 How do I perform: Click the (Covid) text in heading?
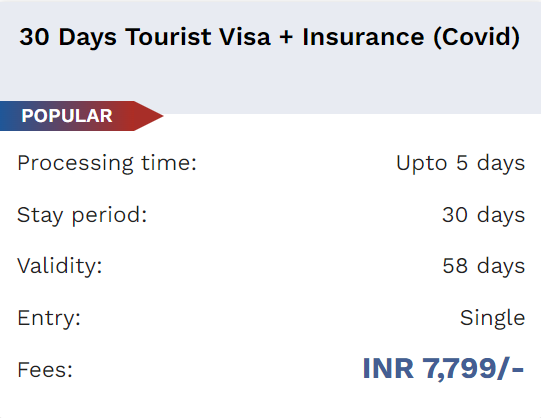(476, 37)
